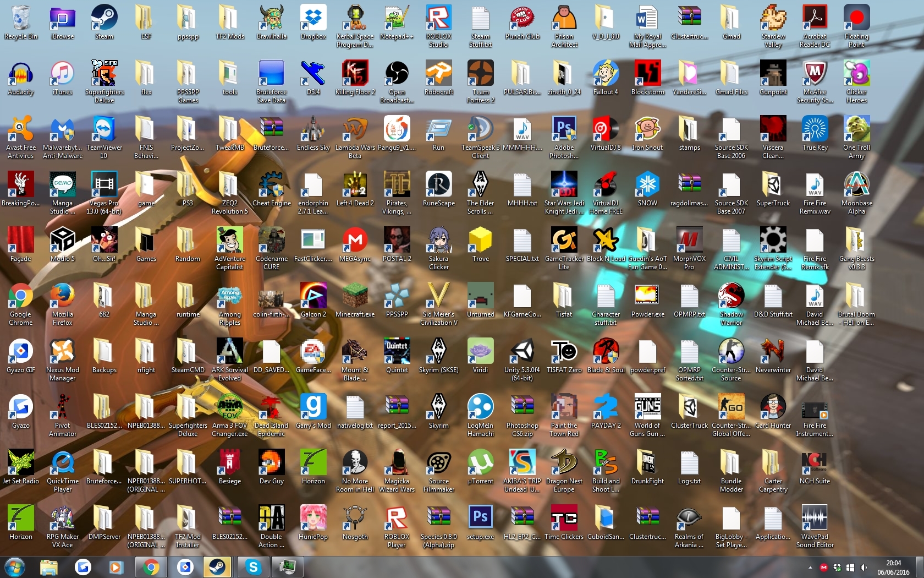Open the Logs.txt file
The image size is (924, 578).
(690, 467)
